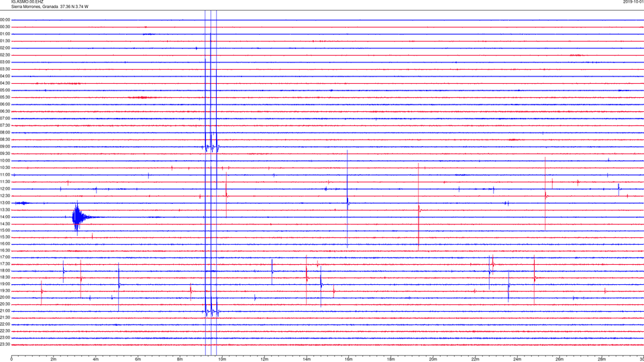Select the 13:00 trace time label

coord(5,202)
